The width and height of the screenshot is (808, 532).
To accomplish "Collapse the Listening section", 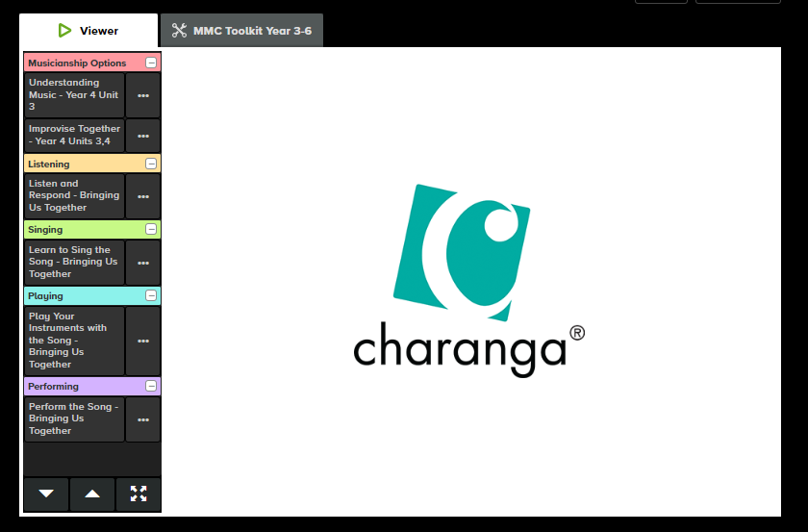I will [x=151, y=164].
